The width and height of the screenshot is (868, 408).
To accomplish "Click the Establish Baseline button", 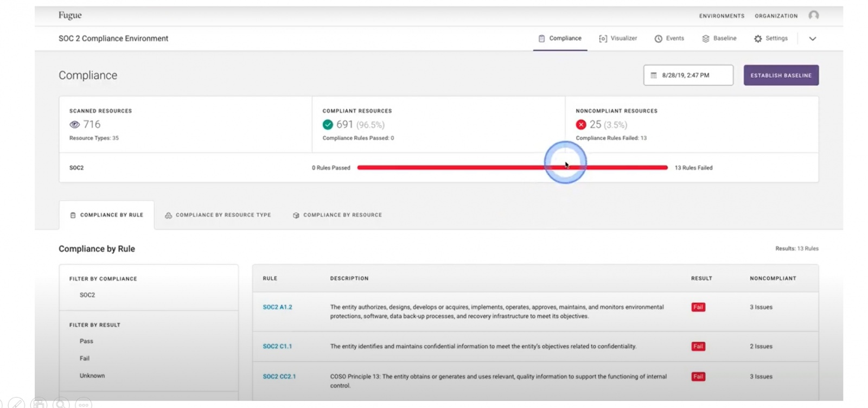I will 781,75.
